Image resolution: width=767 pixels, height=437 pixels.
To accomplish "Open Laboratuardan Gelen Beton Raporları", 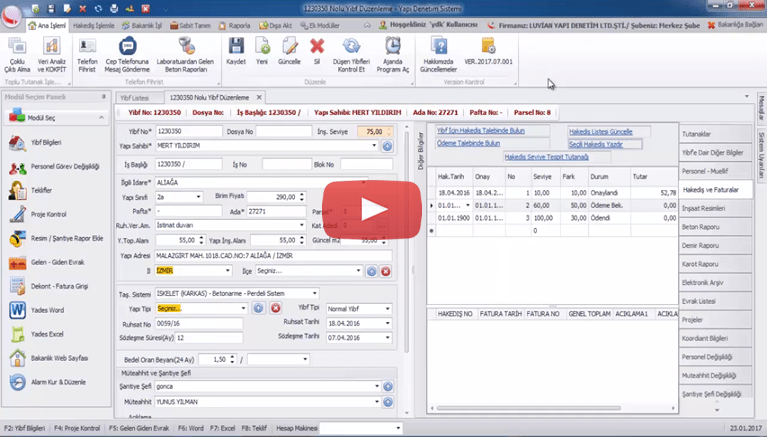I will point(187,51).
